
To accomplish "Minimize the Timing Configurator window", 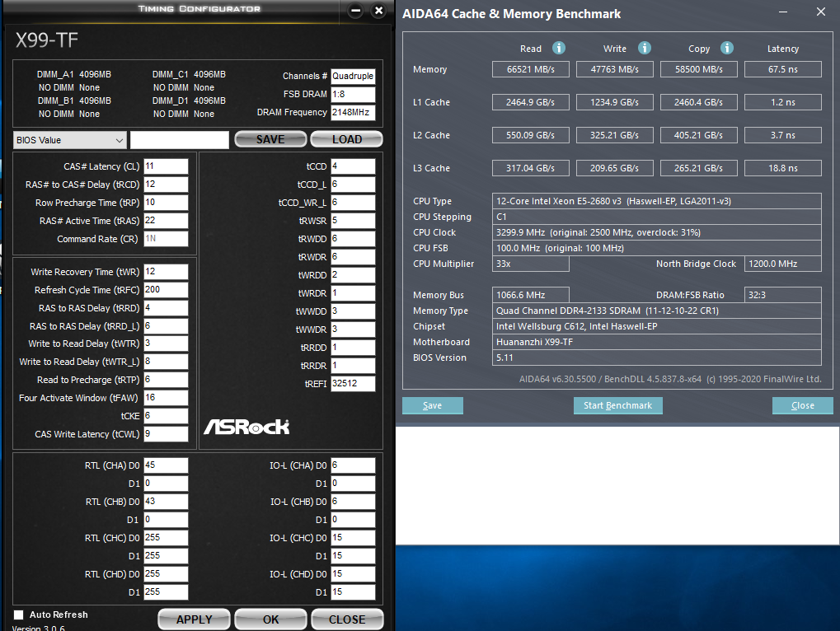I will (x=356, y=10).
